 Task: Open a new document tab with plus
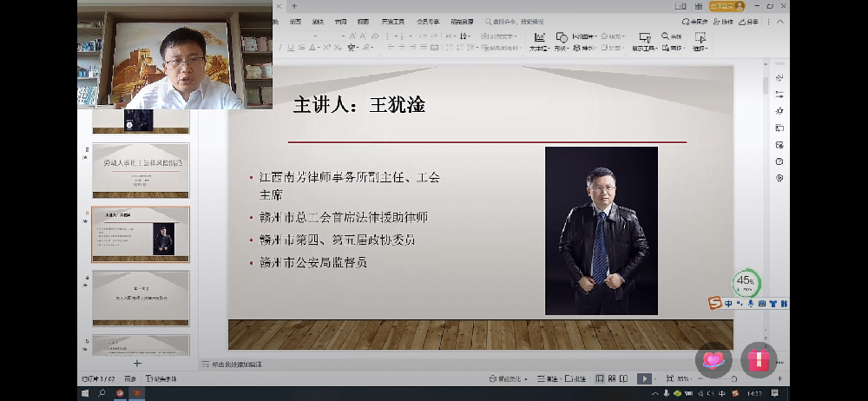[x=294, y=6]
